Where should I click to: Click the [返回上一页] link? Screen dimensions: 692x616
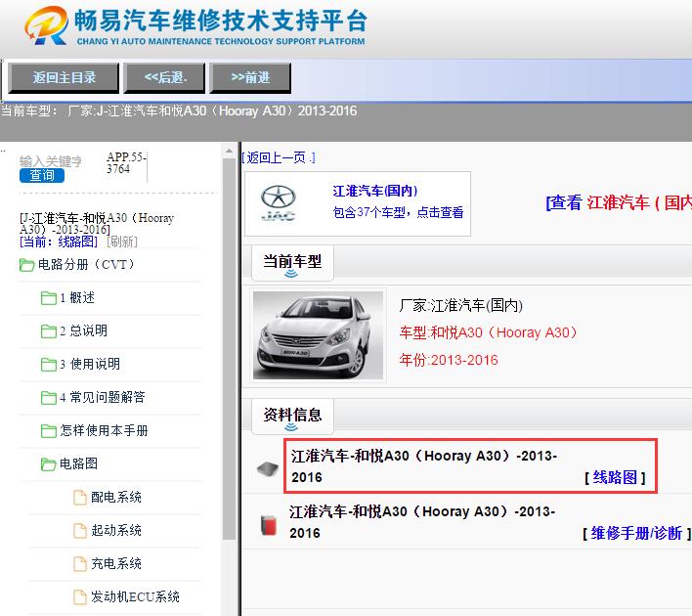click(279, 157)
